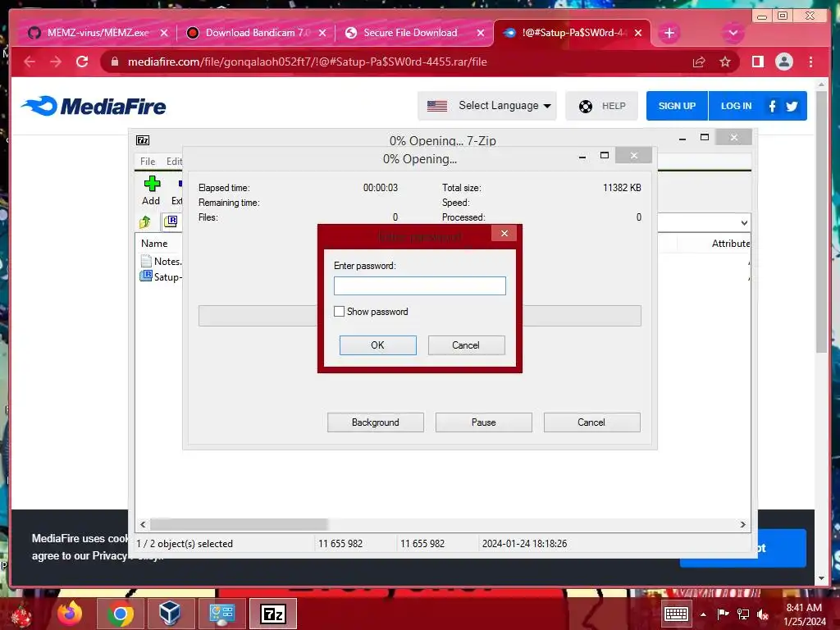Viewport: 840px width, 630px height.
Task: Expand the 7-Zip address path dropdown
Action: point(744,222)
